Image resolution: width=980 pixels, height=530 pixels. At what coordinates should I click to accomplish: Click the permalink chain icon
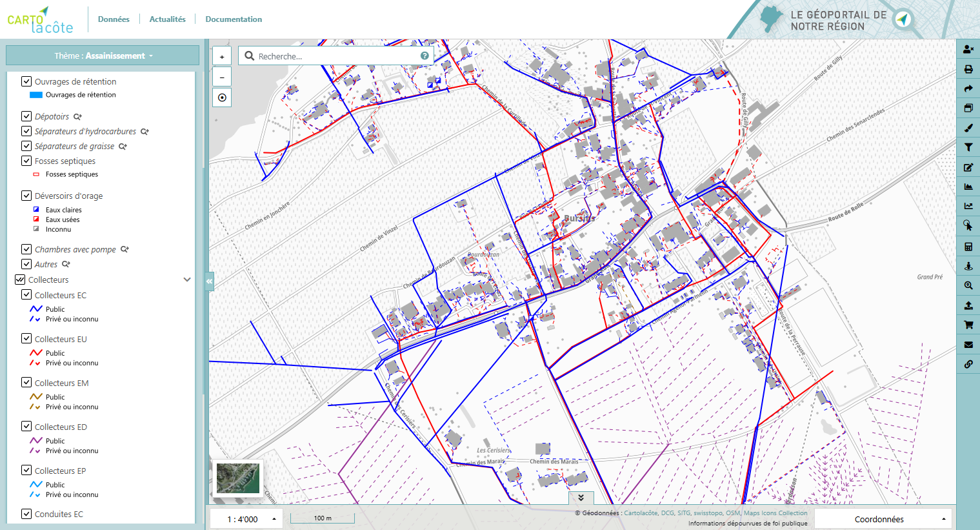[968, 364]
